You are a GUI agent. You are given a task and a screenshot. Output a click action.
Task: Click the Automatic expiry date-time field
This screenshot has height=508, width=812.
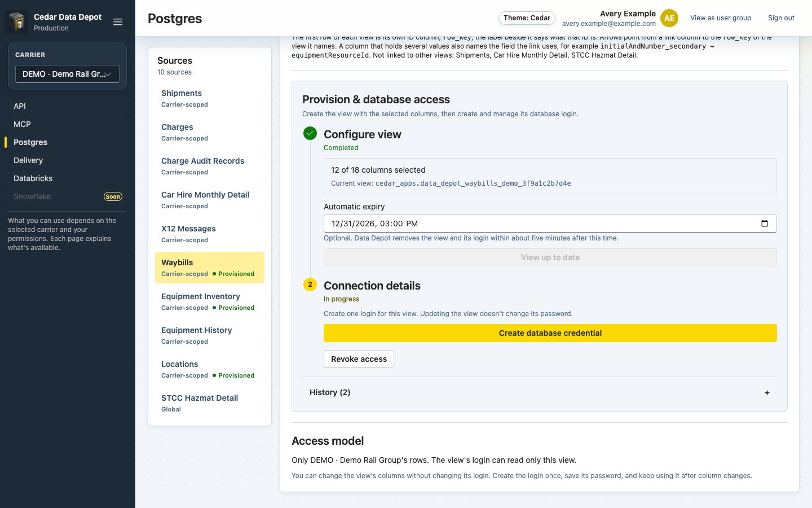[550, 224]
